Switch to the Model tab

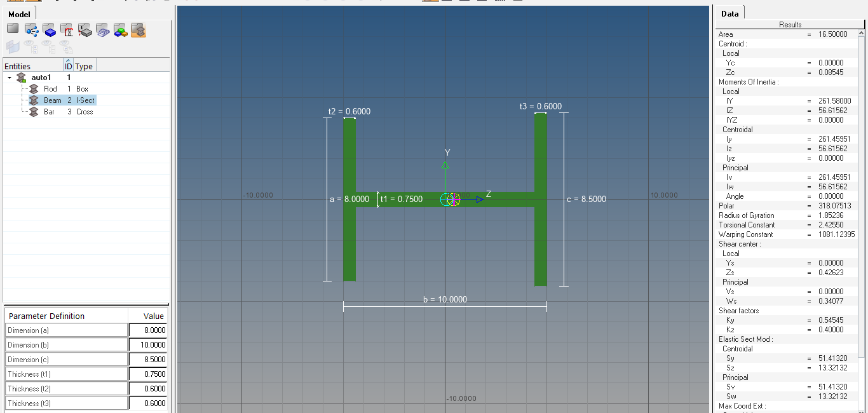tap(19, 13)
